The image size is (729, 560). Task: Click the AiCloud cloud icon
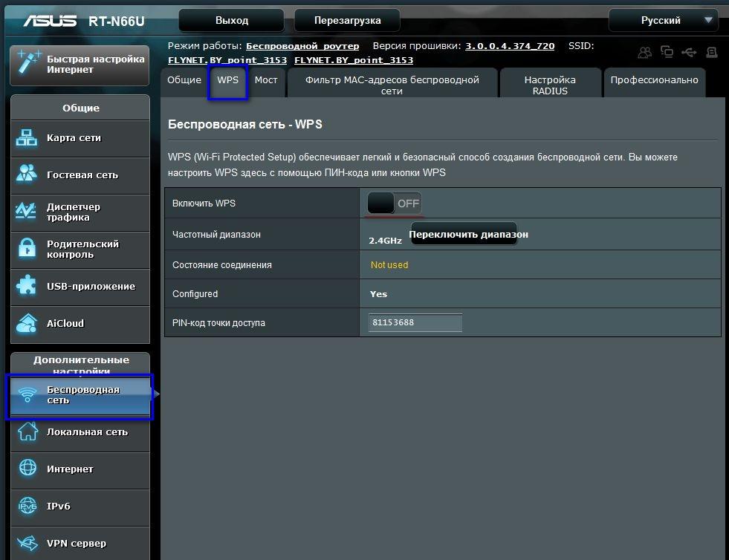pos(27,323)
